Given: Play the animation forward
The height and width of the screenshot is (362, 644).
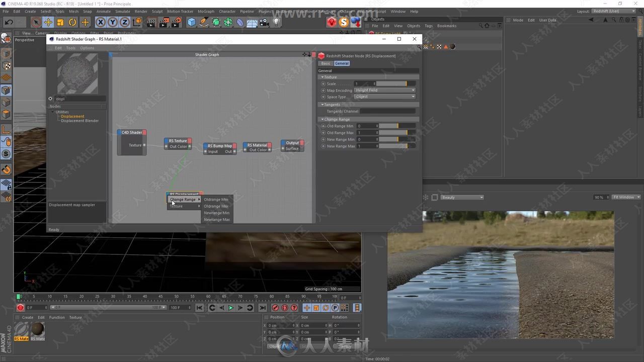Looking at the screenshot, I should [231, 308].
